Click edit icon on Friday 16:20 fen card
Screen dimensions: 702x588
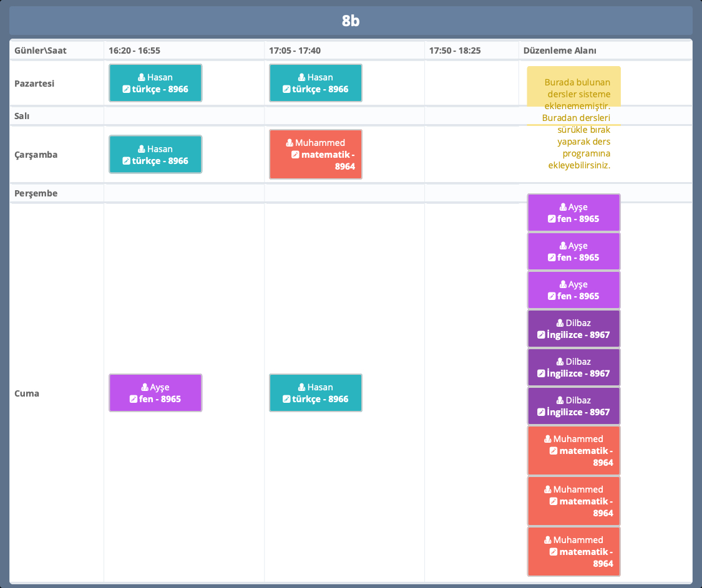click(x=133, y=399)
